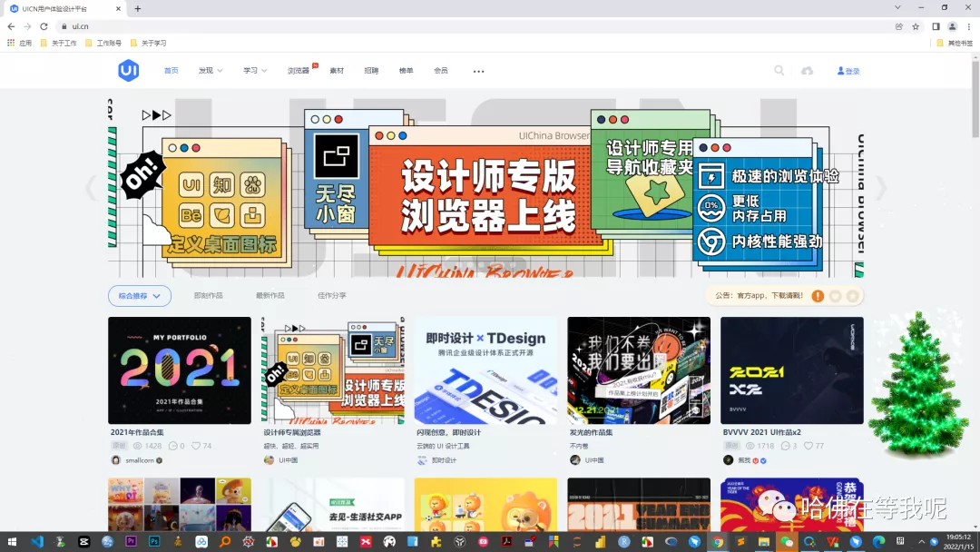Open the Windows Start button
This screenshot has height=552, width=980.
coord(12,542)
